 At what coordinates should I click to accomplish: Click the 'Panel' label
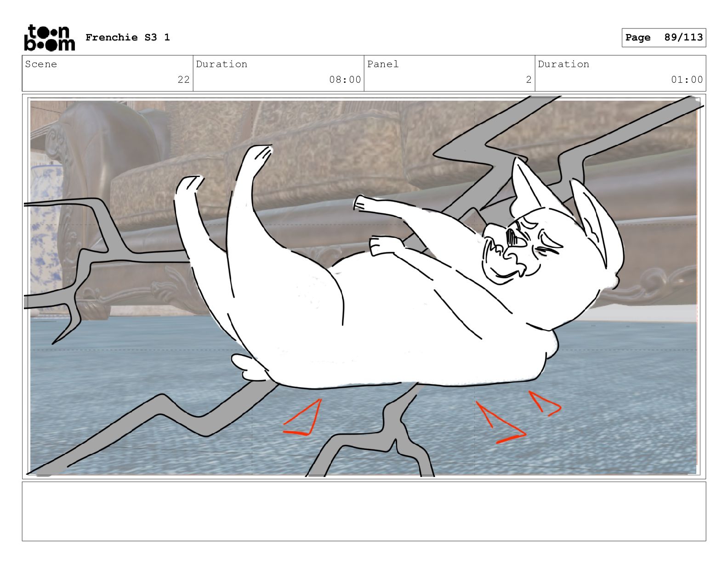point(383,64)
